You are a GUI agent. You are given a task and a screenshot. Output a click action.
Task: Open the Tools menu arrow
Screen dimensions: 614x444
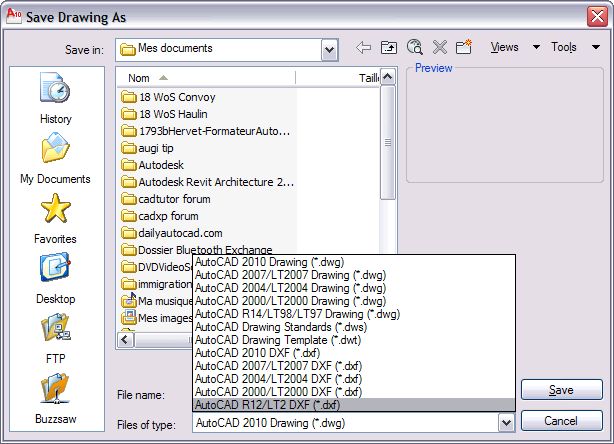pos(596,47)
